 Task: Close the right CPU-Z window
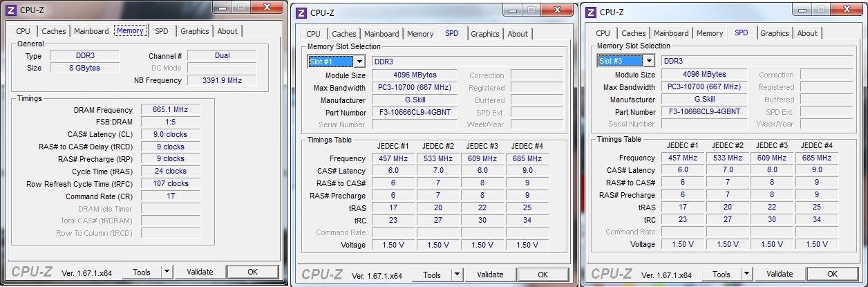846,9
